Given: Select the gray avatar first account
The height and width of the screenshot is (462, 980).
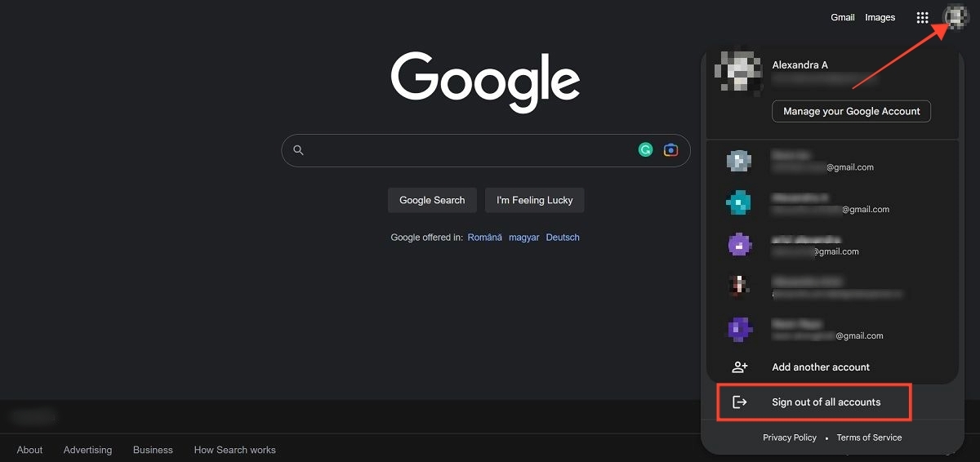Looking at the screenshot, I should (x=832, y=161).
